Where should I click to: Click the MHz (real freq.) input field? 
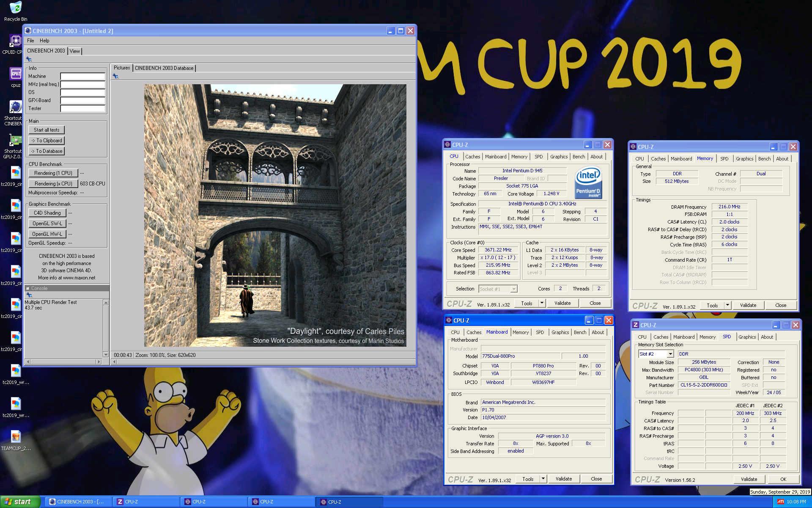(x=82, y=84)
